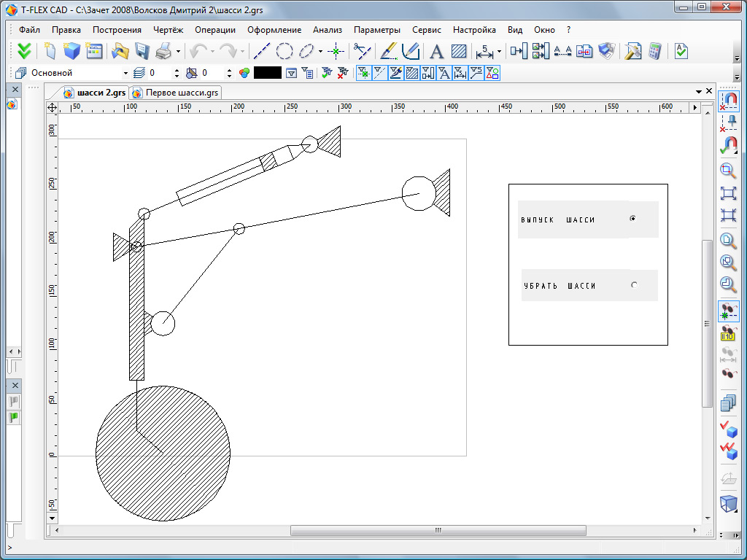Screen dimensions: 747x560
Task: Click the ruler origin crosshair button
Action: [x=52, y=108]
